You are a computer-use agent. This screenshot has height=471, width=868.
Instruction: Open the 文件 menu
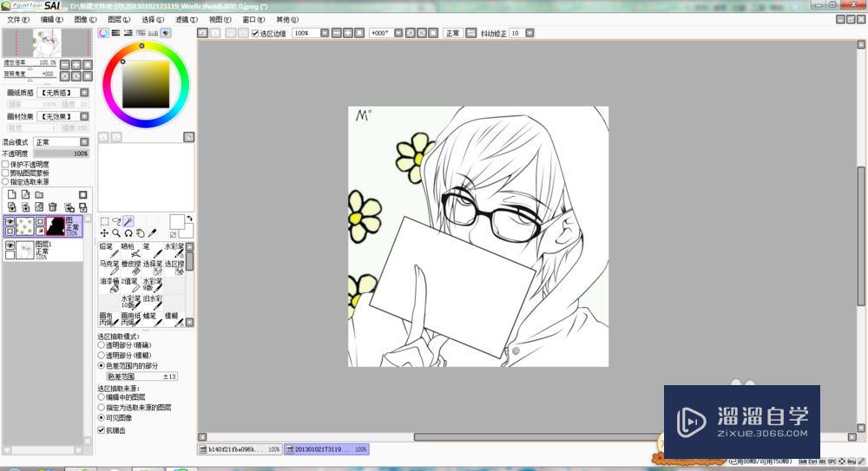(18, 19)
